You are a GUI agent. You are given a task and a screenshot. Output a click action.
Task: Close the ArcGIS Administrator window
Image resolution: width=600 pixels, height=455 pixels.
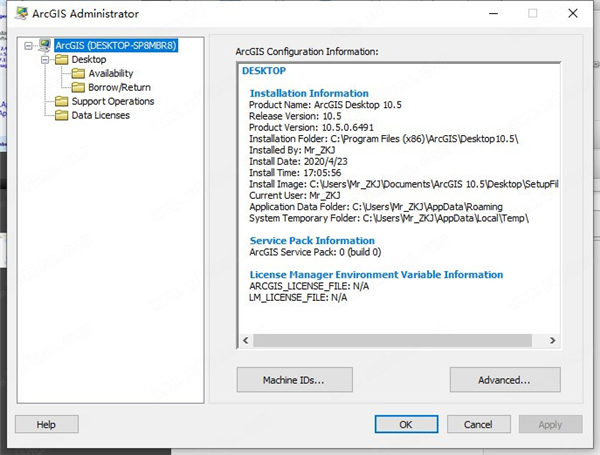(x=573, y=13)
